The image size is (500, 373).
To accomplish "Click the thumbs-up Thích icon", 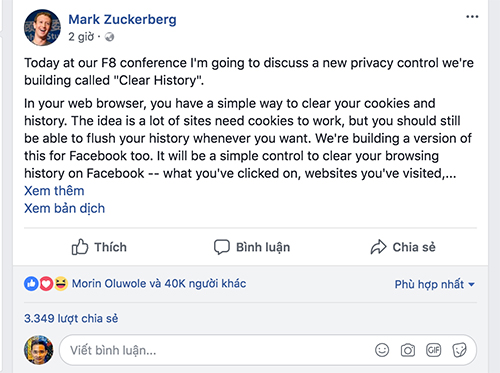I will pyautogui.click(x=80, y=247).
